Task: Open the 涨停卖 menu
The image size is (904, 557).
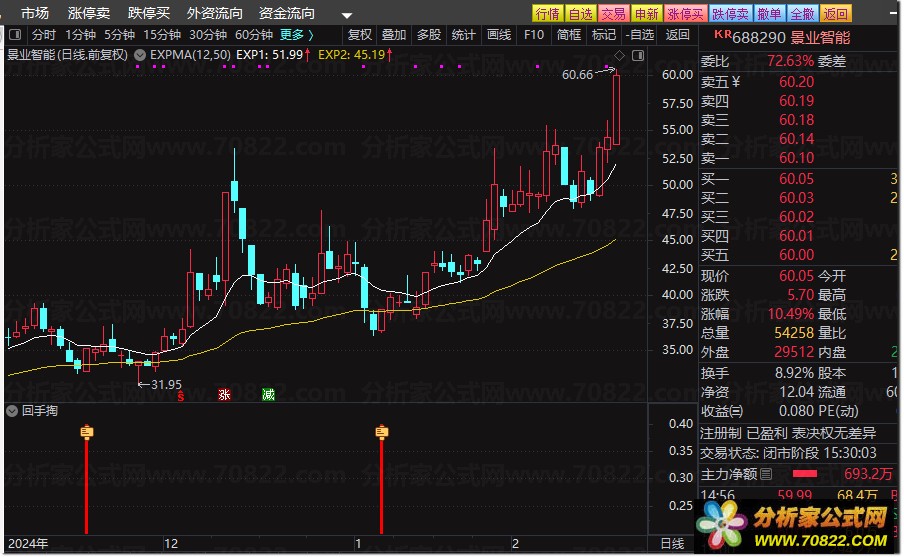Action: pyautogui.click(x=89, y=13)
